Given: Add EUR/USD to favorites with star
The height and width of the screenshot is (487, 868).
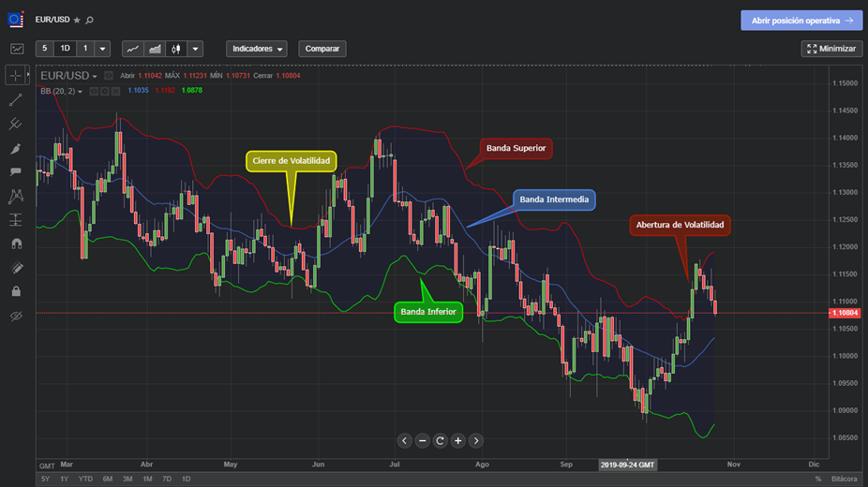Looking at the screenshot, I should tap(77, 20).
